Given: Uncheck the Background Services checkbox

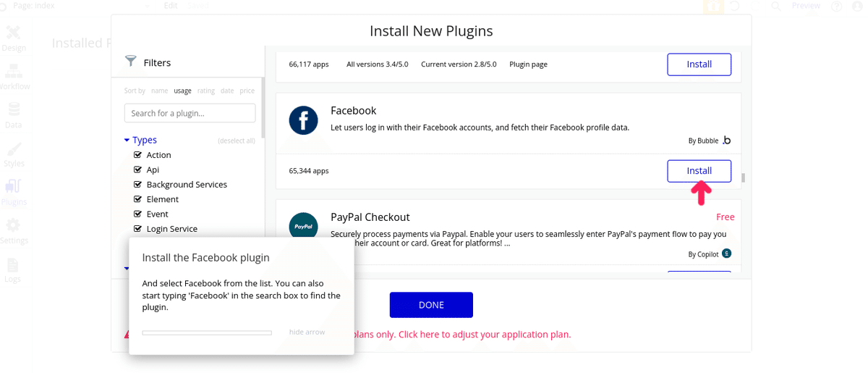Looking at the screenshot, I should pyautogui.click(x=137, y=185).
